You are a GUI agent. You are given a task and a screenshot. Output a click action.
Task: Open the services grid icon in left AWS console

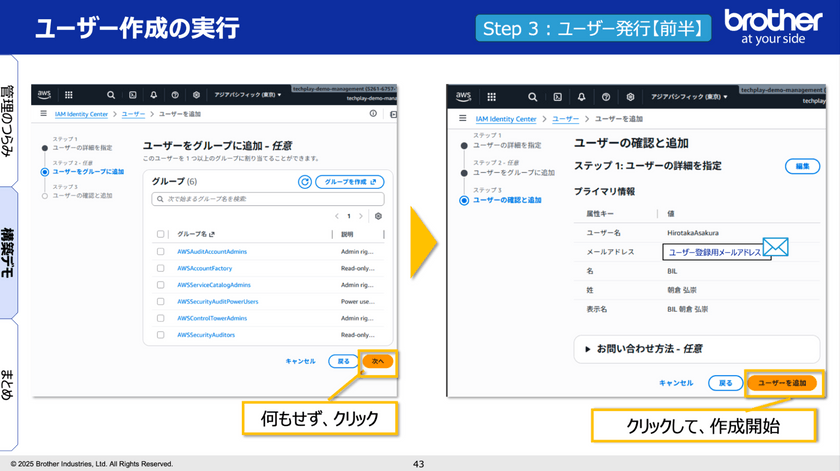coord(69,96)
